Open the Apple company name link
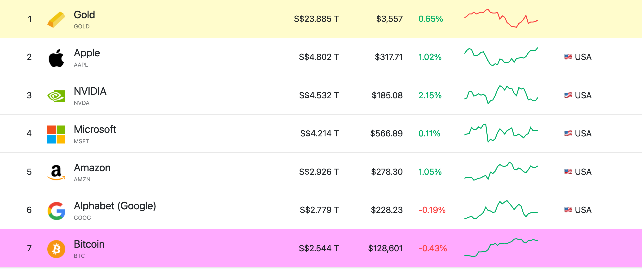Image resolution: width=644 pixels, height=269 pixels. click(x=87, y=53)
